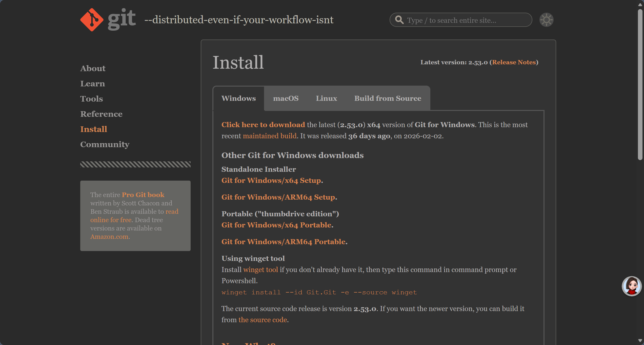Click the scrollbar down arrow

pyautogui.click(x=640, y=341)
